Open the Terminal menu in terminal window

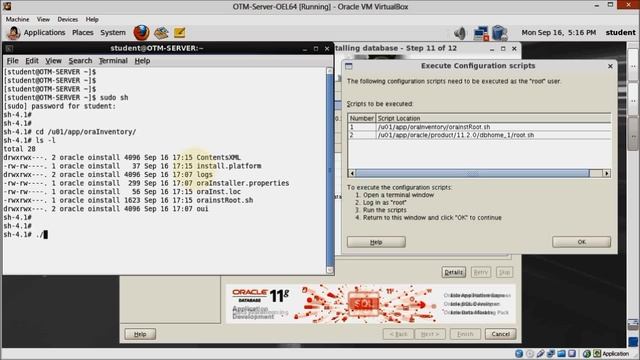(x=113, y=60)
